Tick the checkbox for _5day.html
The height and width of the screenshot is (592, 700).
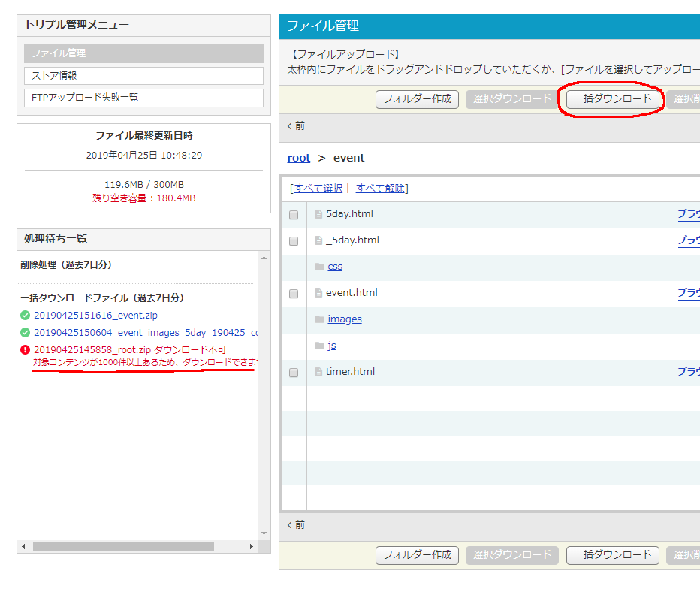(294, 241)
